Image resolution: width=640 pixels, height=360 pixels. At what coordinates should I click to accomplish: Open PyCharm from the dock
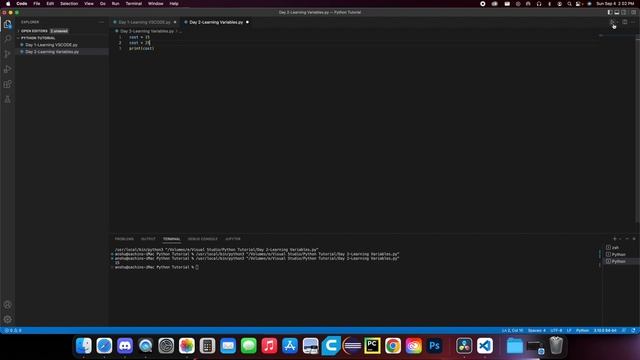point(372,346)
